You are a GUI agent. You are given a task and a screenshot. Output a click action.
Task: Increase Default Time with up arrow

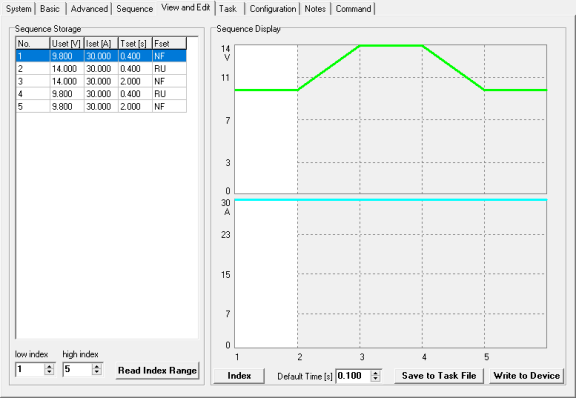pyautogui.click(x=375, y=373)
